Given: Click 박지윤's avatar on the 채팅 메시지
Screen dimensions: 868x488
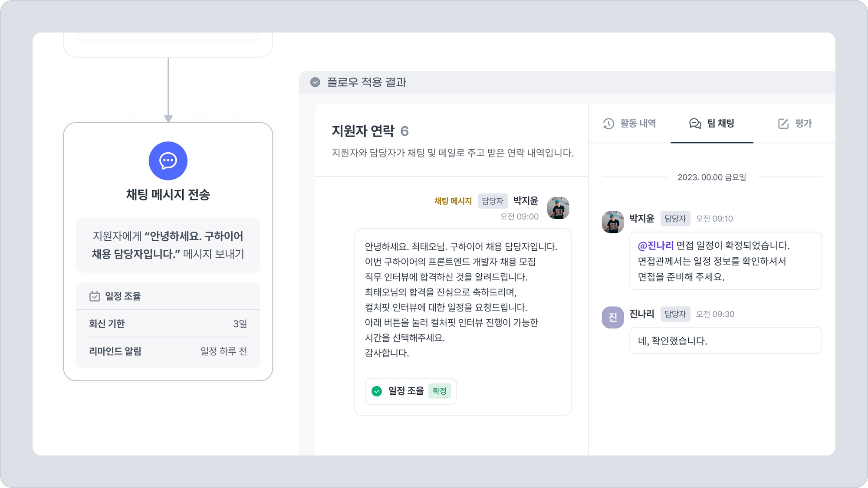Looking at the screenshot, I should coord(558,208).
